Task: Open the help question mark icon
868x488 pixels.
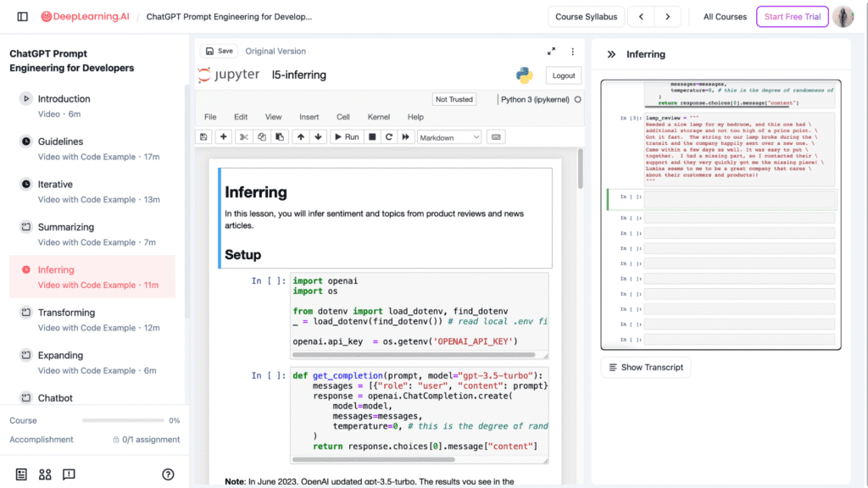Action: [168, 474]
